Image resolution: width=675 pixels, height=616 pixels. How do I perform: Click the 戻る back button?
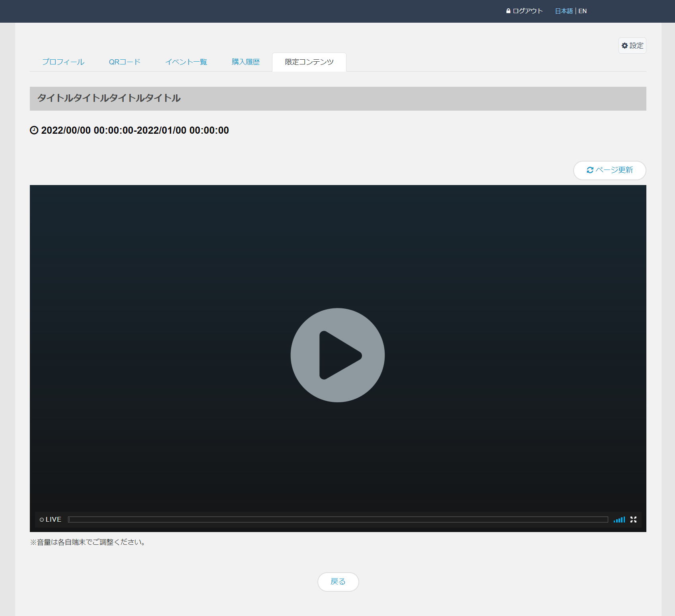click(x=338, y=581)
